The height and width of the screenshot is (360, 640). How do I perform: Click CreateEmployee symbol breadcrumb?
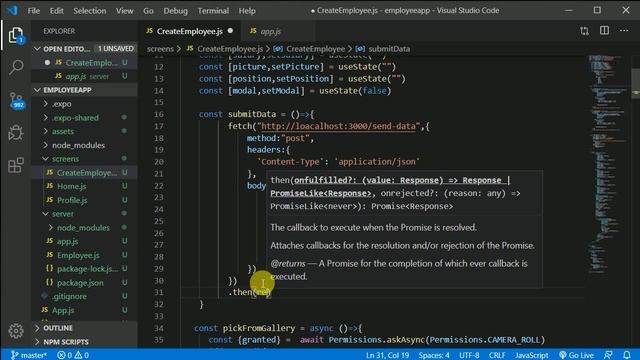(315, 49)
